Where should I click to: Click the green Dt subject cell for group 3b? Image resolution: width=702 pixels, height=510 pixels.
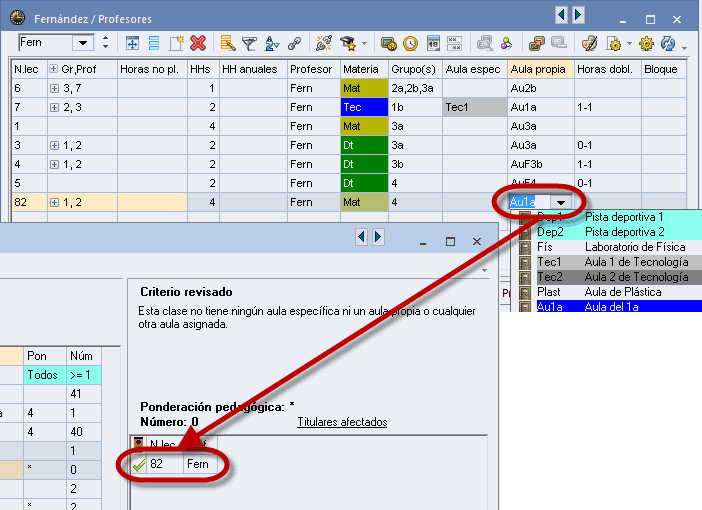click(x=364, y=164)
